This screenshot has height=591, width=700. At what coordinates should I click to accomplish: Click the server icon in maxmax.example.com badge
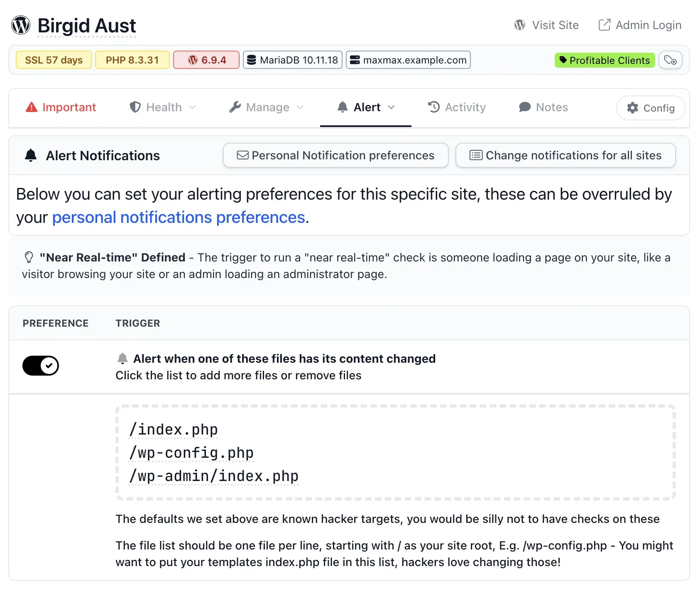pyautogui.click(x=355, y=60)
